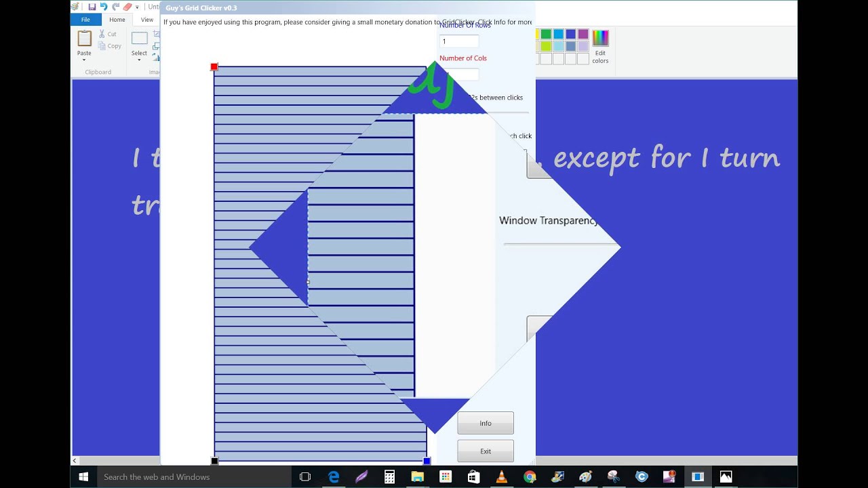Click Paint's horizontal scrollbar left arrow
This screenshot has width=868, height=488.
pyautogui.click(x=75, y=461)
